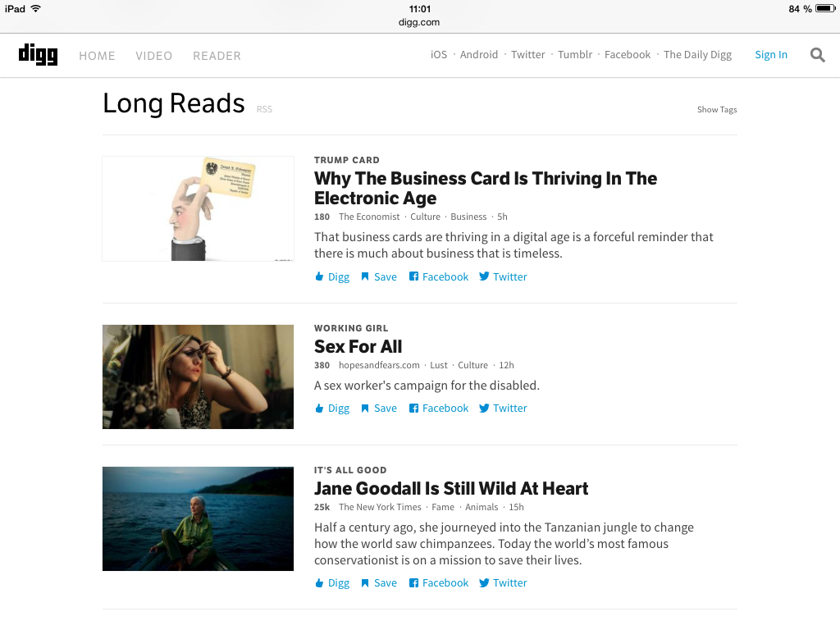Click the "180" digg count
Screen dimensions: 840x630
[x=322, y=217]
